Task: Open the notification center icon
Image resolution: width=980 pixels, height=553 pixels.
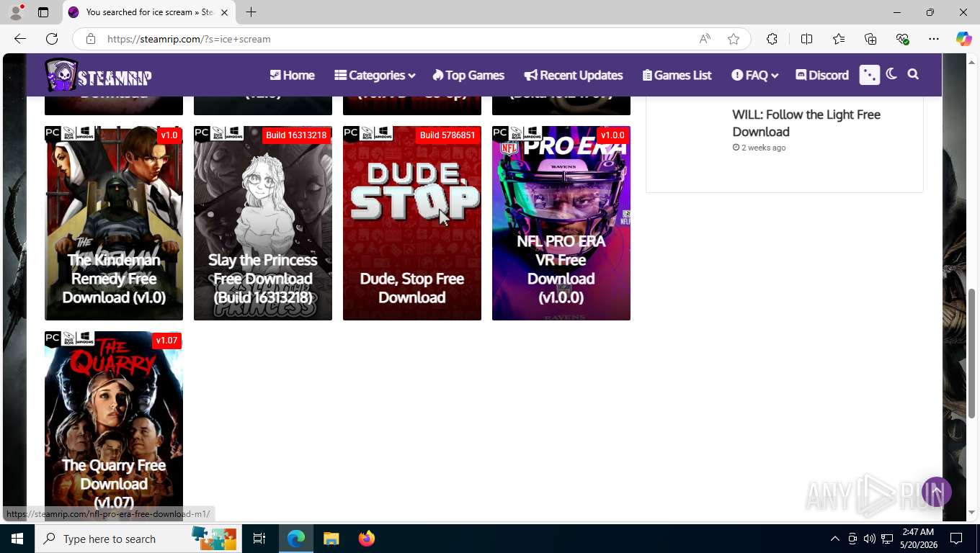Action: (956, 539)
